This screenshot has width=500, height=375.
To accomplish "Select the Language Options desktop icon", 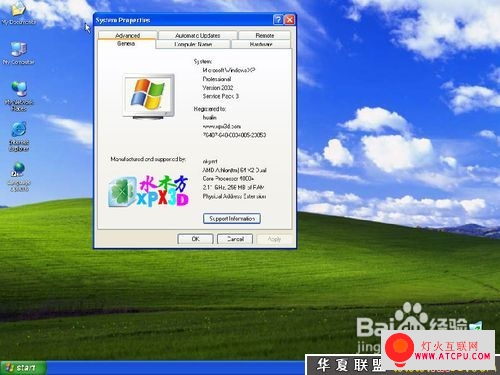I will (x=19, y=177).
